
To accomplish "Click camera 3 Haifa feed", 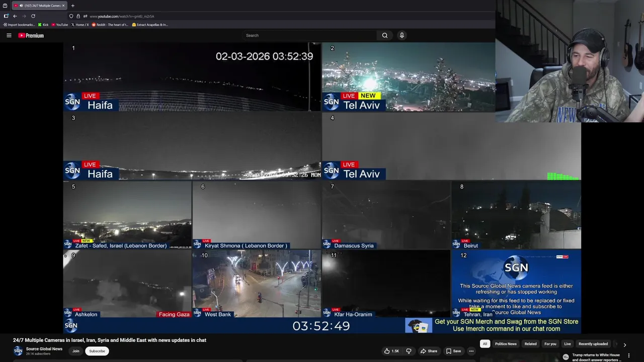I will [192, 146].
